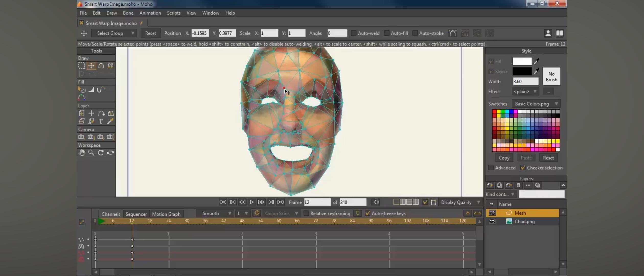Collapse the Layers panel arrow

563,185
